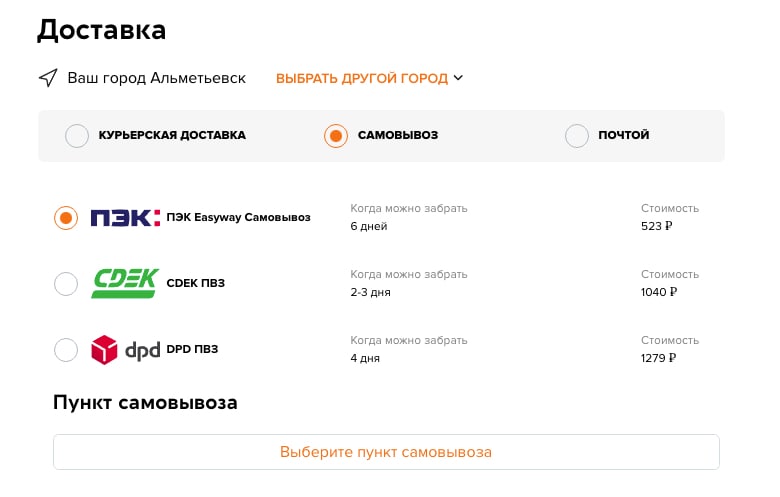The width and height of the screenshot is (780, 497).
Task: Choose ПЭК Easyway Самовывоз radio option
Action: [x=65, y=217]
